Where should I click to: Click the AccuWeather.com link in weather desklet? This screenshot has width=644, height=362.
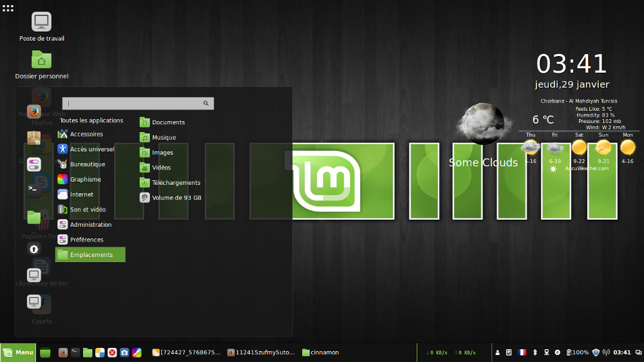point(587,169)
